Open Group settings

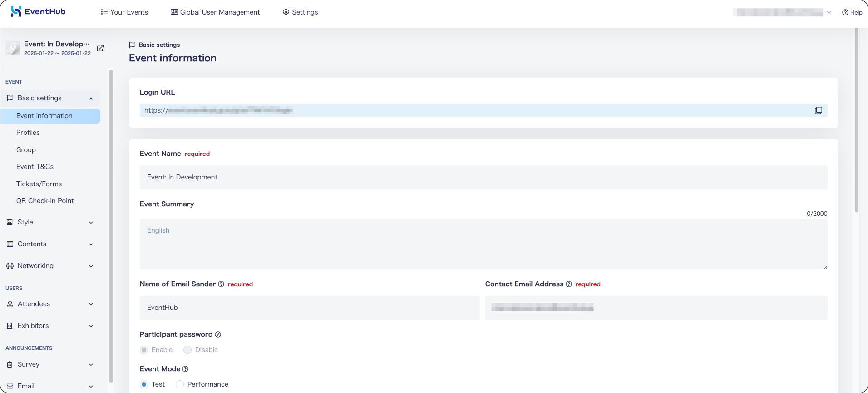pyautogui.click(x=26, y=150)
